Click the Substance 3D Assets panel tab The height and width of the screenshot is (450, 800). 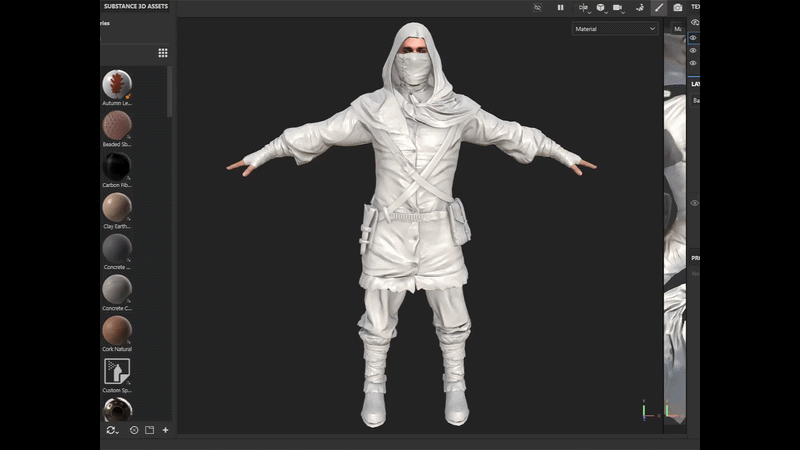click(x=135, y=7)
